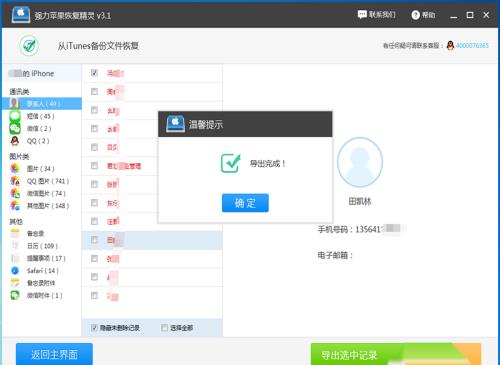Screen dimensions: 500x365
Task: Select the 微信 (2) WeChat category
Action: (39, 129)
